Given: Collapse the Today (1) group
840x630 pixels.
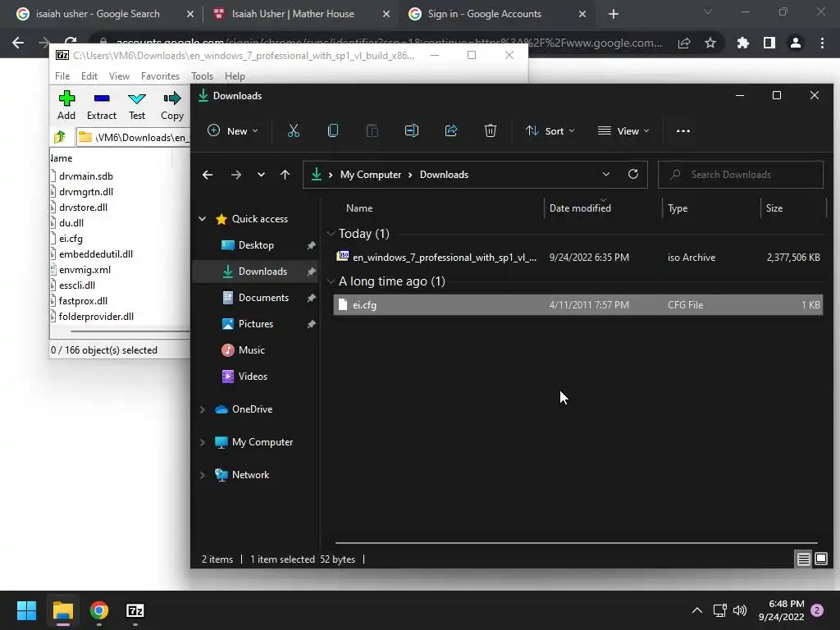Looking at the screenshot, I should 331,234.
